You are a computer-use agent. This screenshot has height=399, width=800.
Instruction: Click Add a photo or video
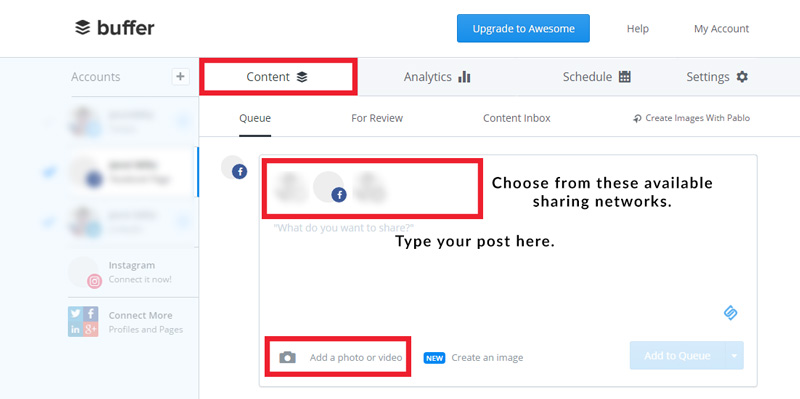(x=356, y=357)
